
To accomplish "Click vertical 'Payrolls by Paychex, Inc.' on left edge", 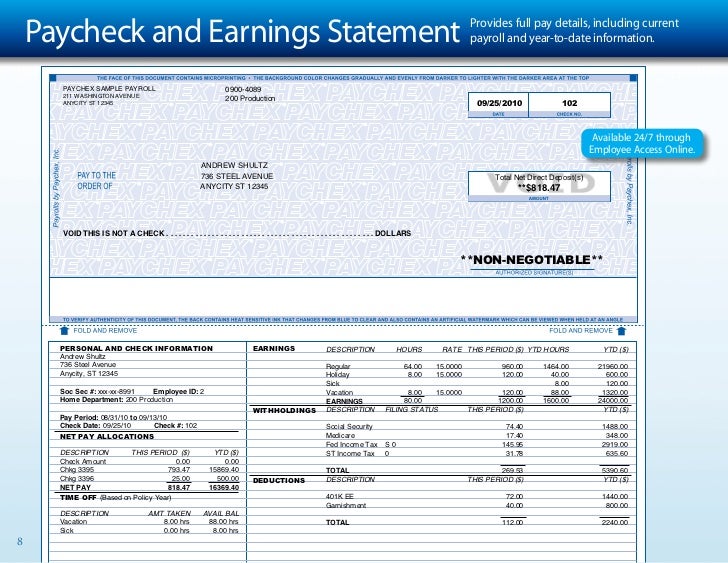I will click(56, 188).
